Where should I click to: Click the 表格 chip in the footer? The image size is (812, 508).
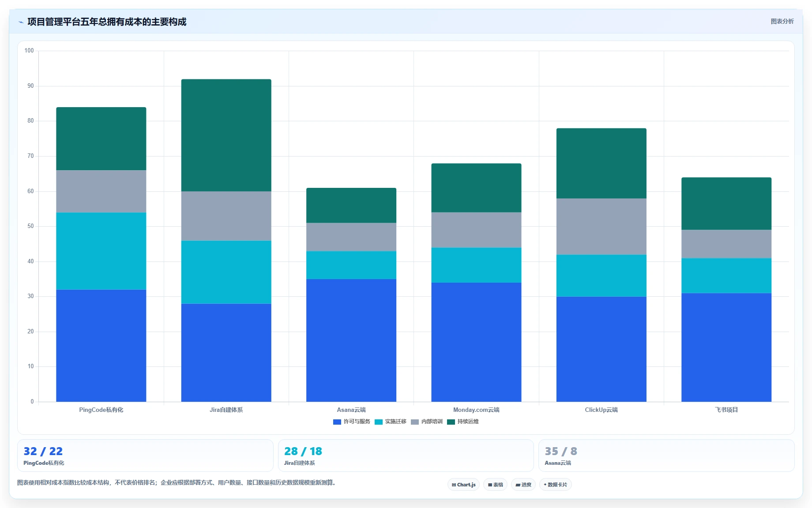pyautogui.click(x=495, y=485)
